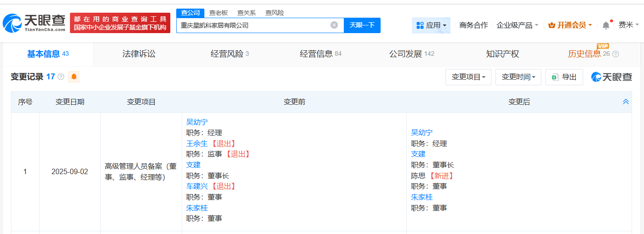
Task: Filter by 变更项目 dropdown
Action: [469, 77]
